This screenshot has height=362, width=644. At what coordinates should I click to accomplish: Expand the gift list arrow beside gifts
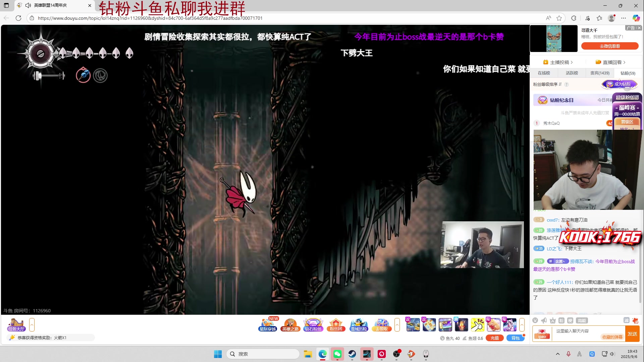[x=522, y=324]
